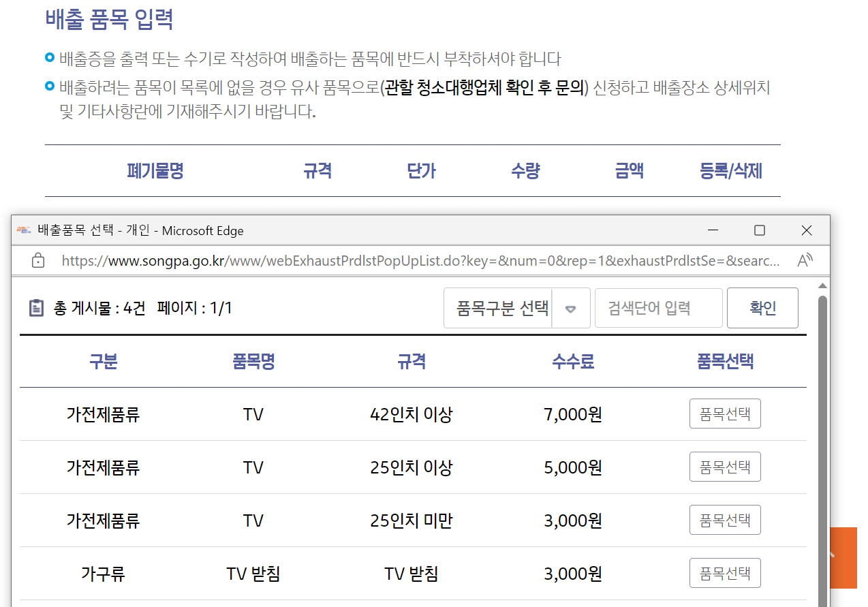This screenshot has width=868, height=607.
Task: Select 품목선택 for TV 25인치 이상
Action: 724,467
